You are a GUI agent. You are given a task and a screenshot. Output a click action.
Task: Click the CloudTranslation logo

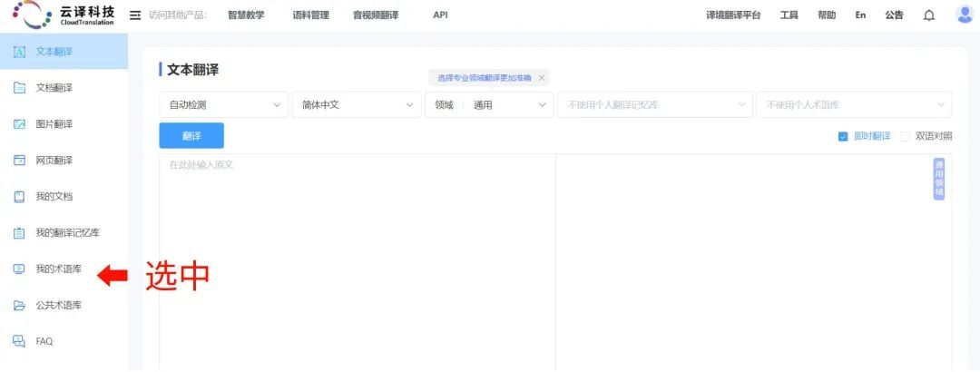coord(64,15)
